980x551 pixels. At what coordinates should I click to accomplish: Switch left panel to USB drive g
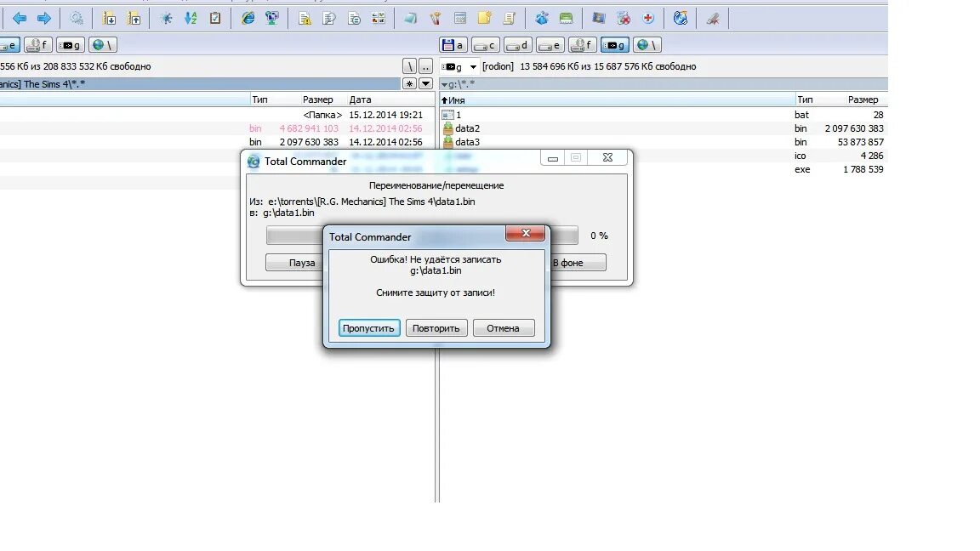coord(70,45)
